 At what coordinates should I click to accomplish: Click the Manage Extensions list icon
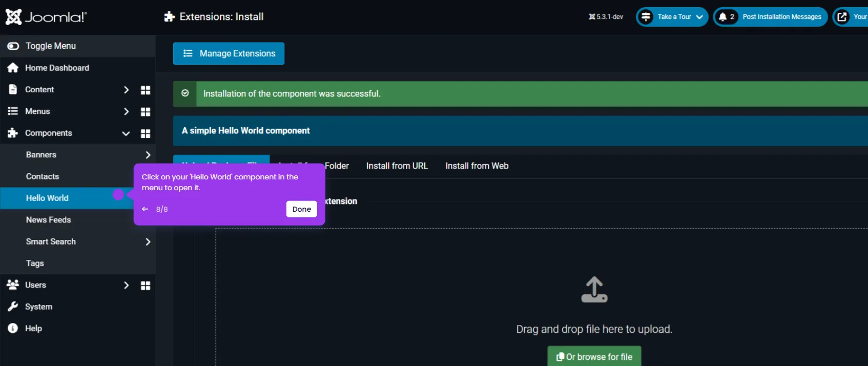(x=188, y=53)
